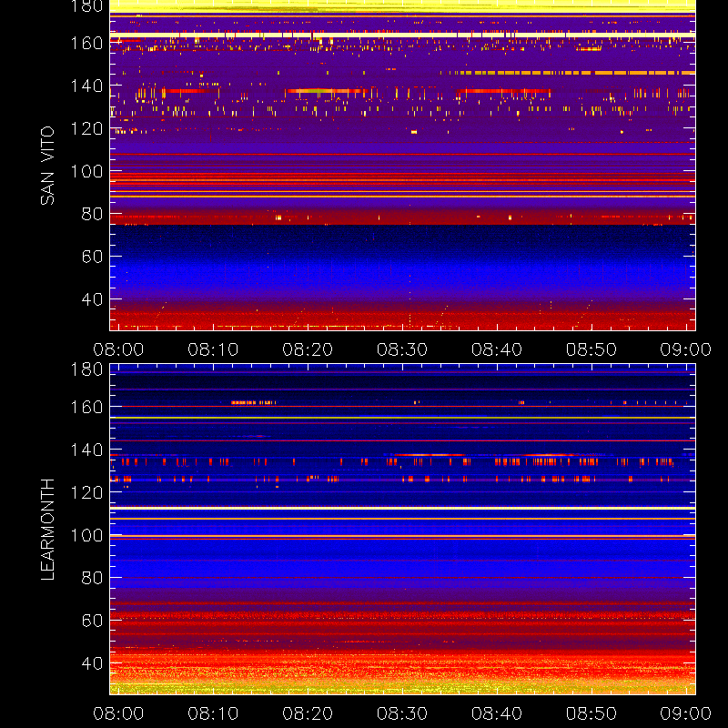Select 100 on the Learmonth frequency axis

[86, 535]
